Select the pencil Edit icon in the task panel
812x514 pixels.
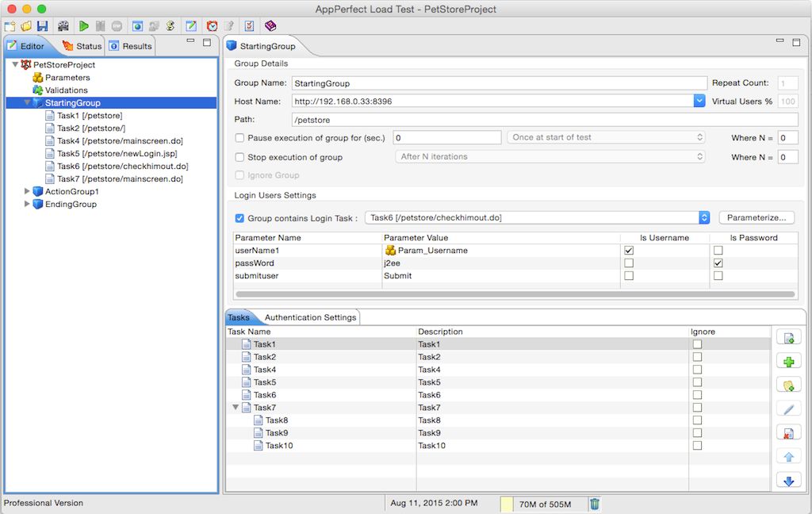coord(789,408)
